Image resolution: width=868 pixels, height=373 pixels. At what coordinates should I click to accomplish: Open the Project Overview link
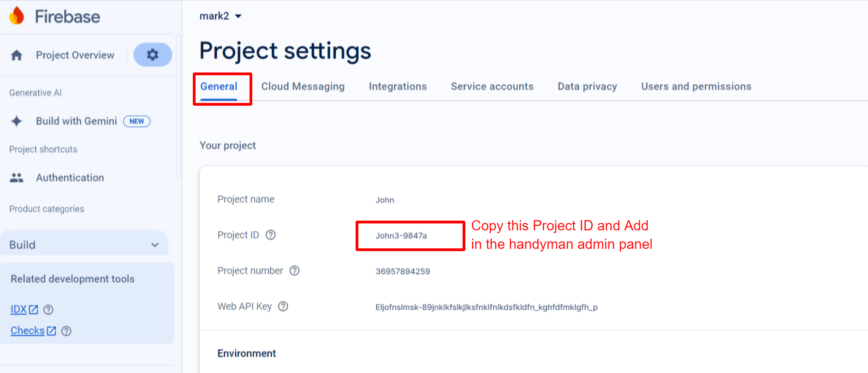pyautogui.click(x=75, y=55)
